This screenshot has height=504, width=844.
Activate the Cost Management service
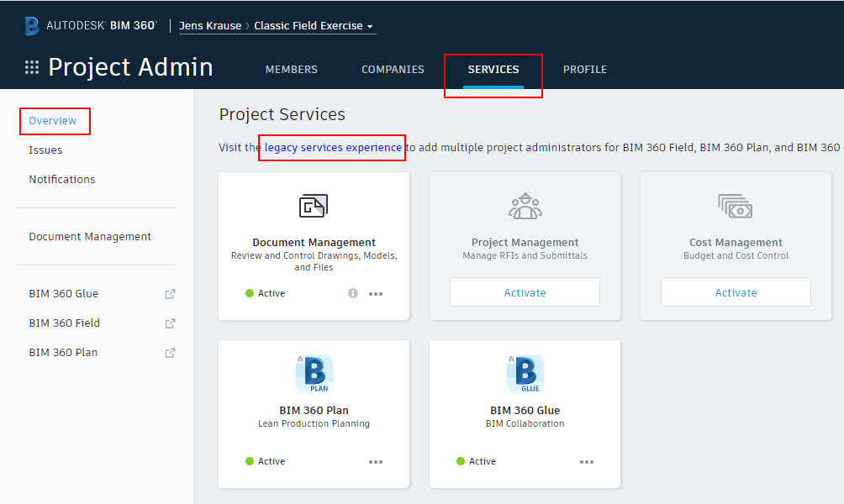[736, 292]
